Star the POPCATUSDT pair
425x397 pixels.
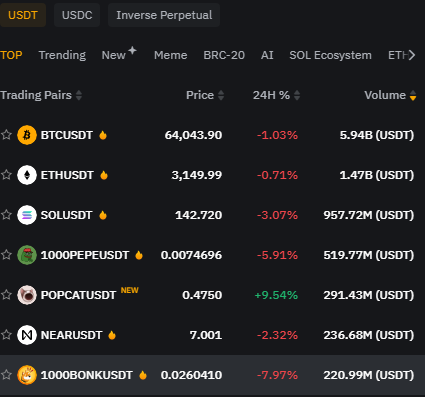(x=6, y=295)
